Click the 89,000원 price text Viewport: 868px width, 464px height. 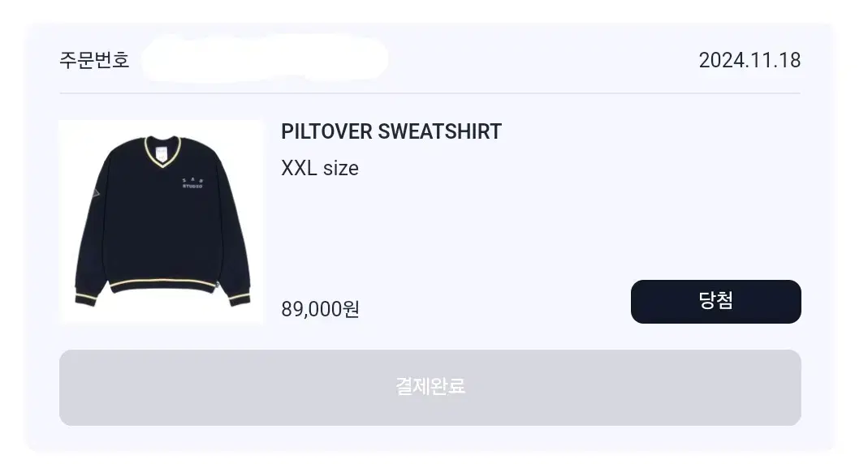pyautogui.click(x=321, y=308)
